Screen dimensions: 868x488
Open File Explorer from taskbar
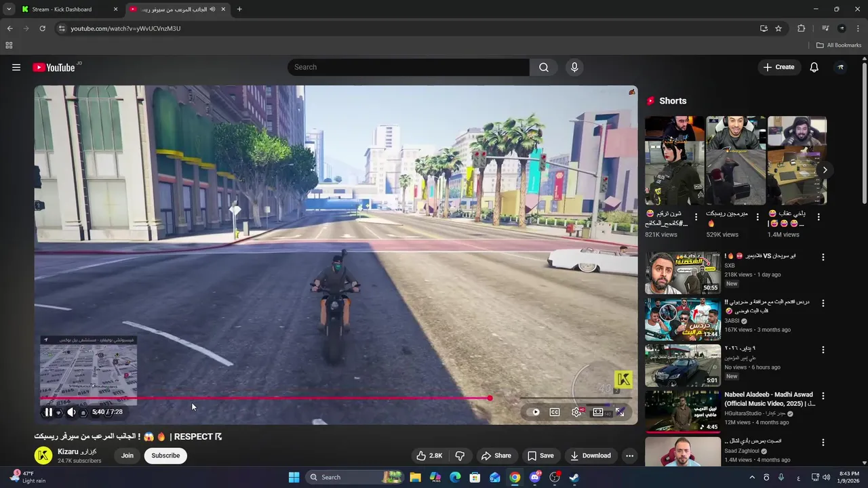point(416,477)
